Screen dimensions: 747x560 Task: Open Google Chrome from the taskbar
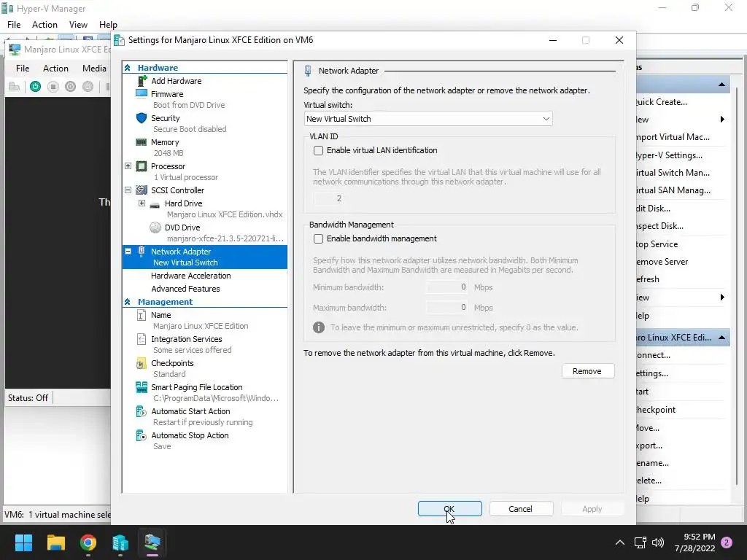[88, 542]
